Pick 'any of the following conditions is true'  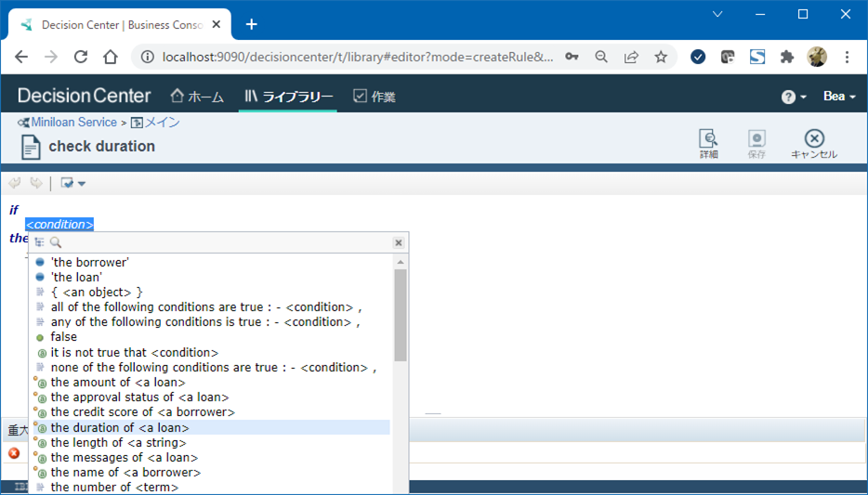(205, 322)
